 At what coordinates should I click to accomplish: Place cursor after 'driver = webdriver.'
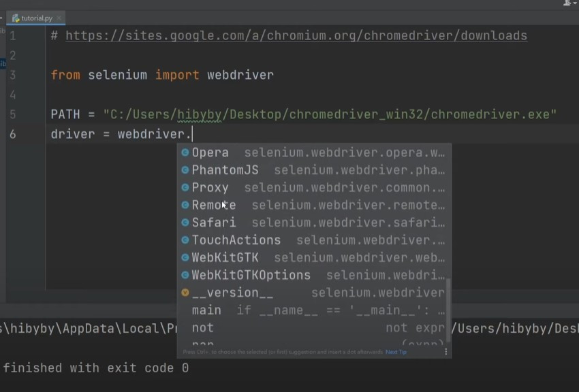[192, 134]
